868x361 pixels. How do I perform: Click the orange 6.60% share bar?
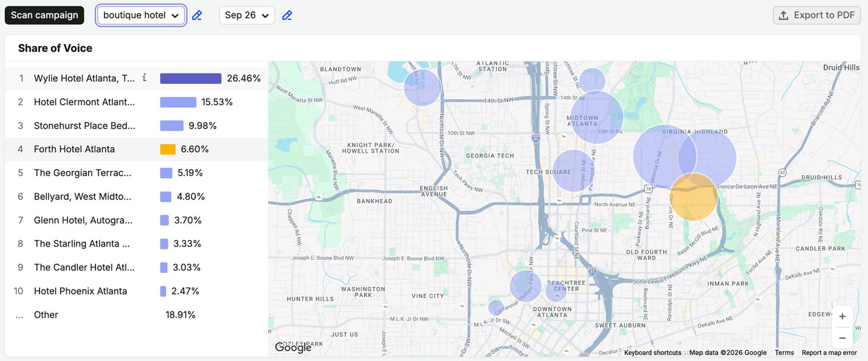(x=168, y=149)
